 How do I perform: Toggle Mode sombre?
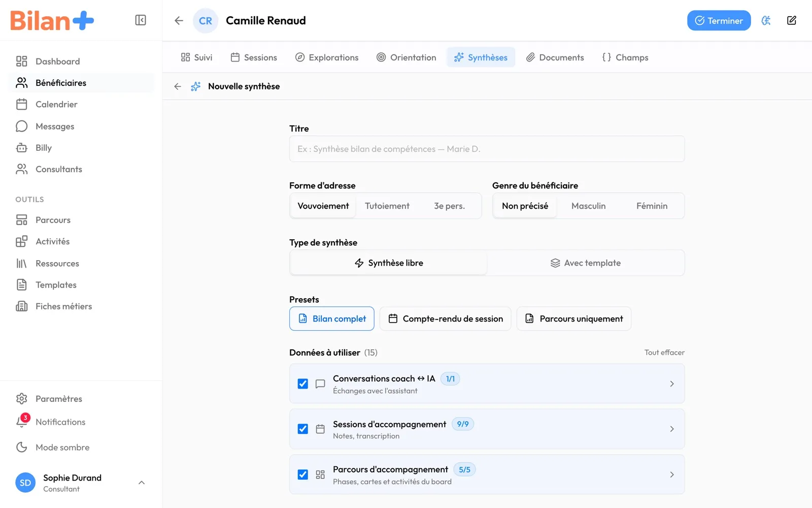tap(81, 447)
